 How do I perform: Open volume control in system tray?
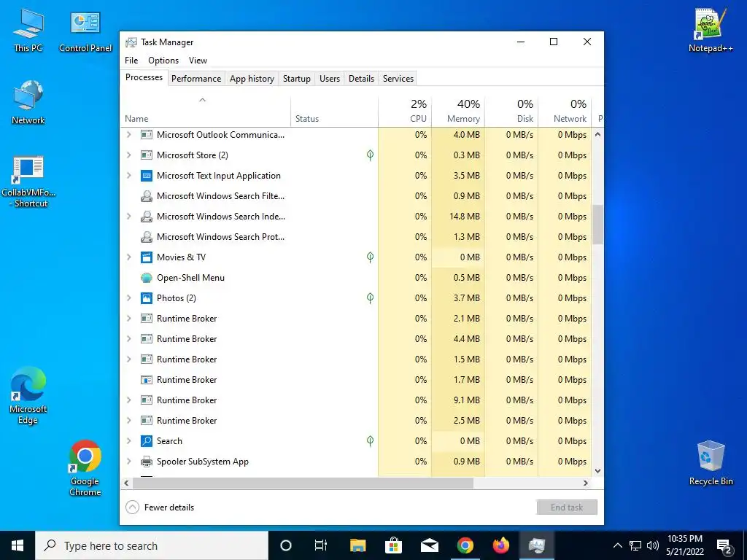653,545
